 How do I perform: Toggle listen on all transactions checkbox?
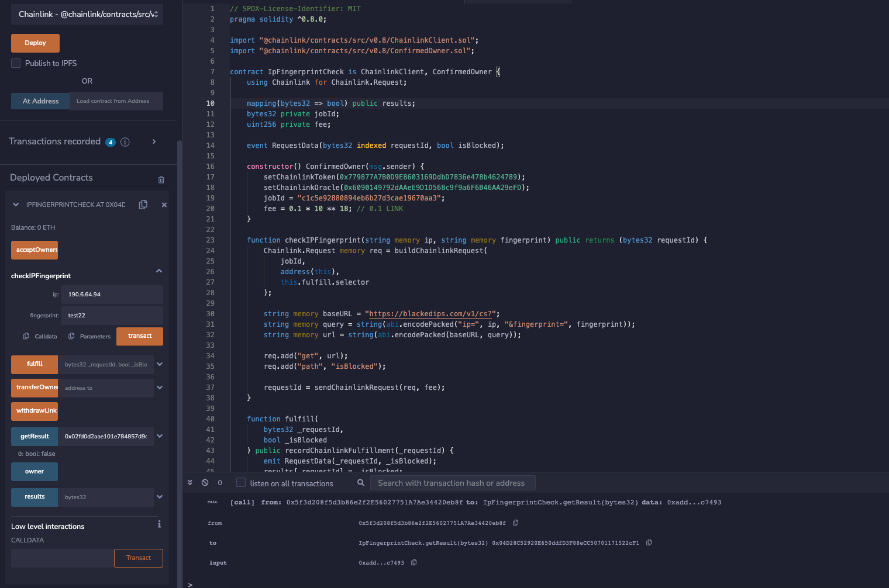(x=241, y=483)
